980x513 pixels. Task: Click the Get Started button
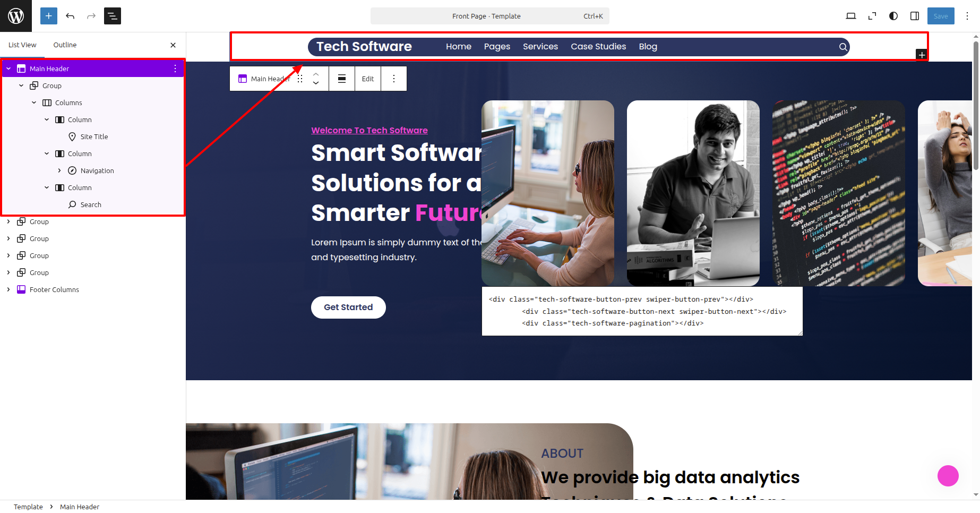click(x=348, y=307)
